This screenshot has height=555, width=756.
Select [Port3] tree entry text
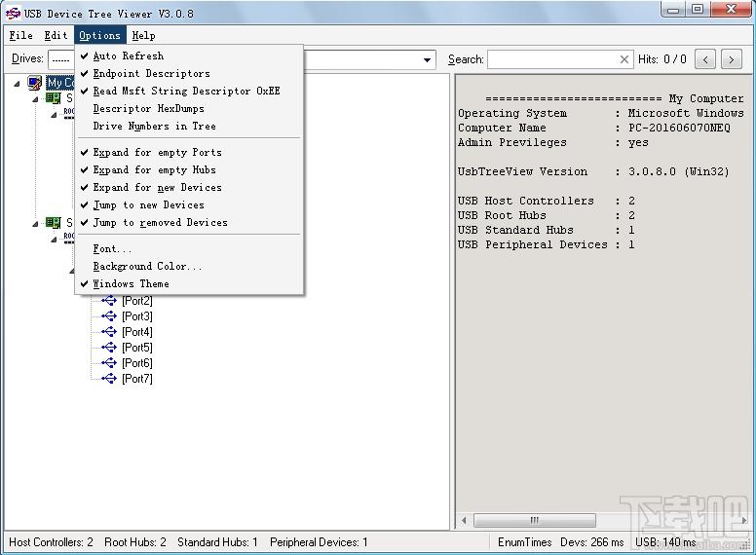coord(137,316)
